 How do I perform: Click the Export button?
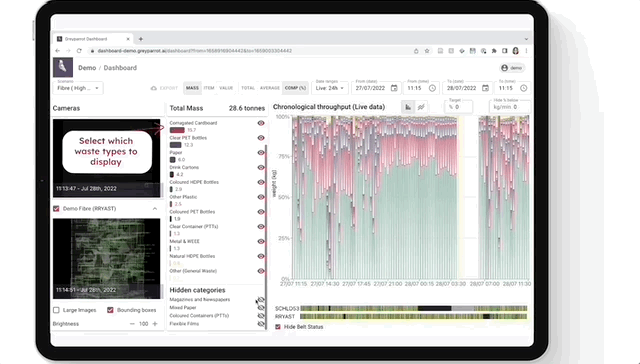(x=164, y=88)
